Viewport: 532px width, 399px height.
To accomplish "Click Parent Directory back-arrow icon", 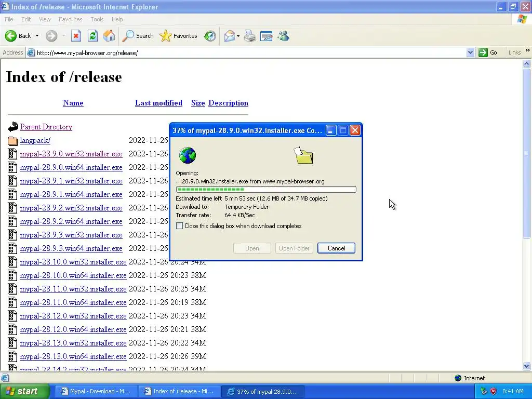I will 13,127.
